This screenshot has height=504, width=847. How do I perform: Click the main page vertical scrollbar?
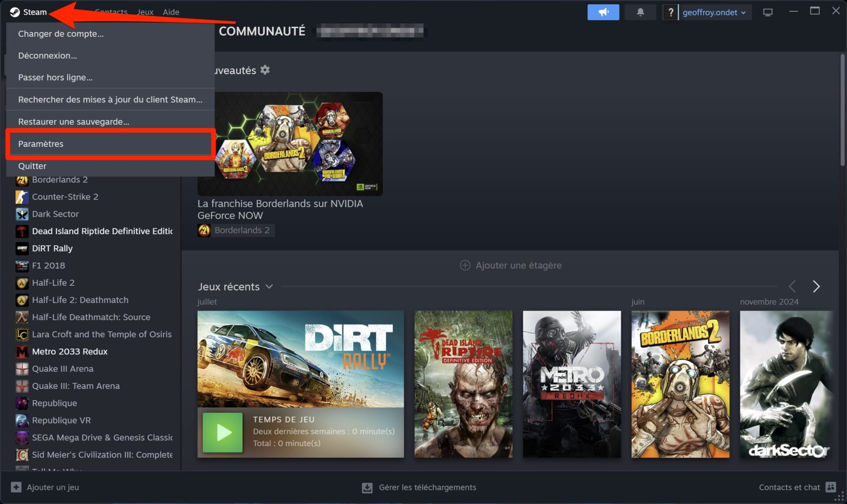(842, 110)
